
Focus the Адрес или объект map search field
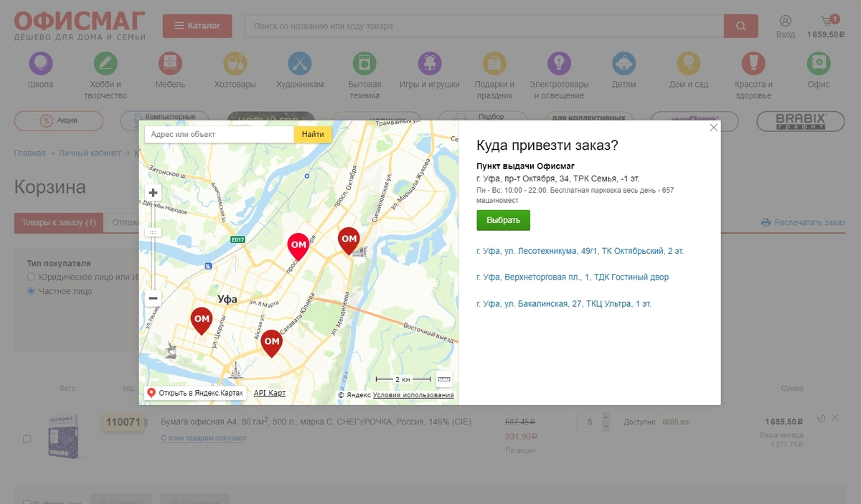[219, 134]
